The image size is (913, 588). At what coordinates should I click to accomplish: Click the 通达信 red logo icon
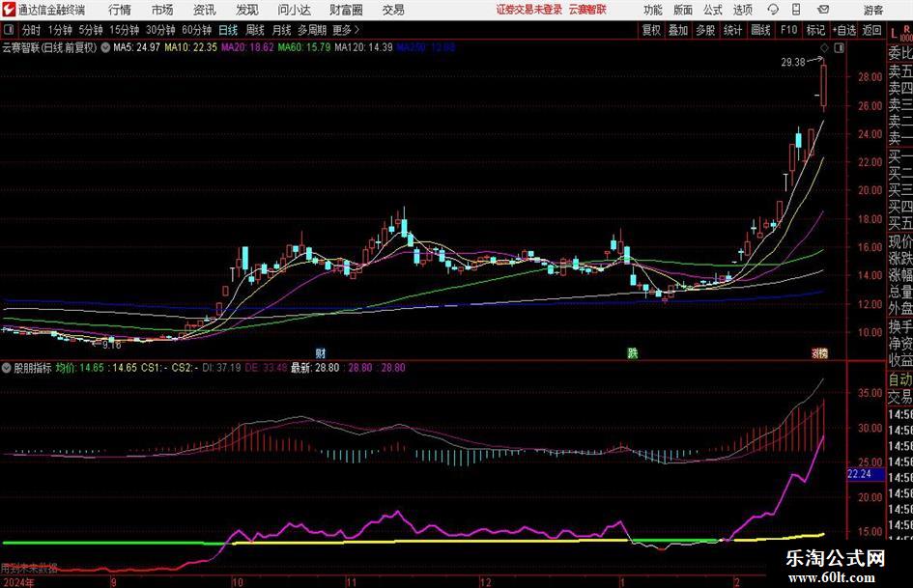pyautogui.click(x=10, y=10)
